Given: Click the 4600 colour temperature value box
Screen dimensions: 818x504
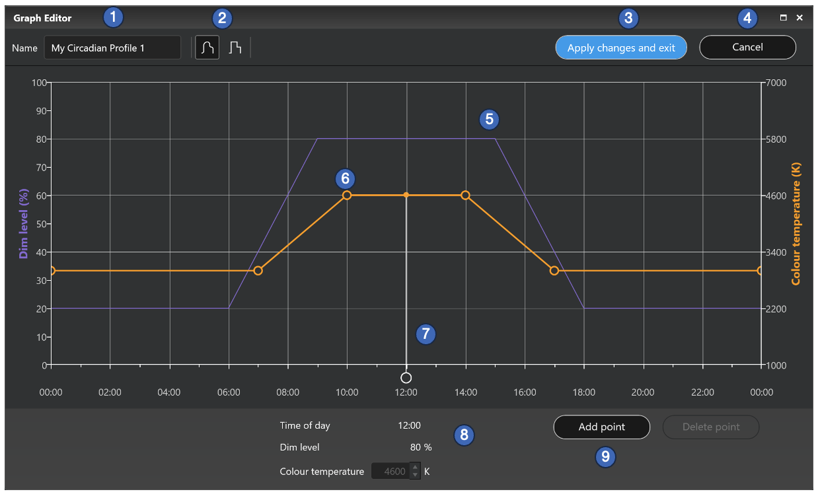Looking at the screenshot, I should pos(394,470).
